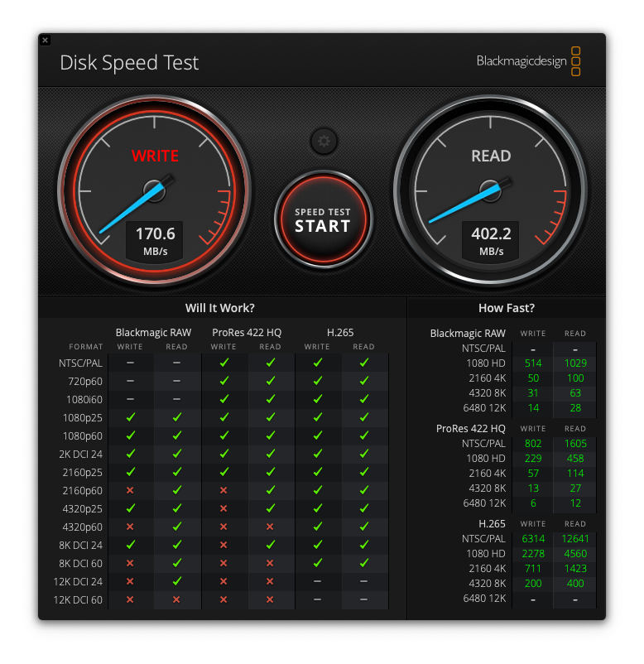The width and height of the screenshot is (644, 664).
Task: Click the 2160p60 format row label
Action: (x=83, y=491)
